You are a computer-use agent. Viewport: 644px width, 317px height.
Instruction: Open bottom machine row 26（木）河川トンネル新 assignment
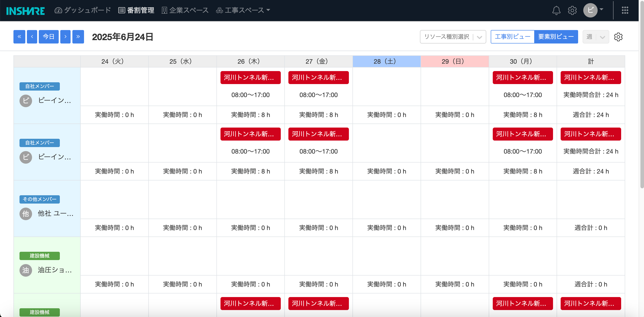tap(251, 304)
